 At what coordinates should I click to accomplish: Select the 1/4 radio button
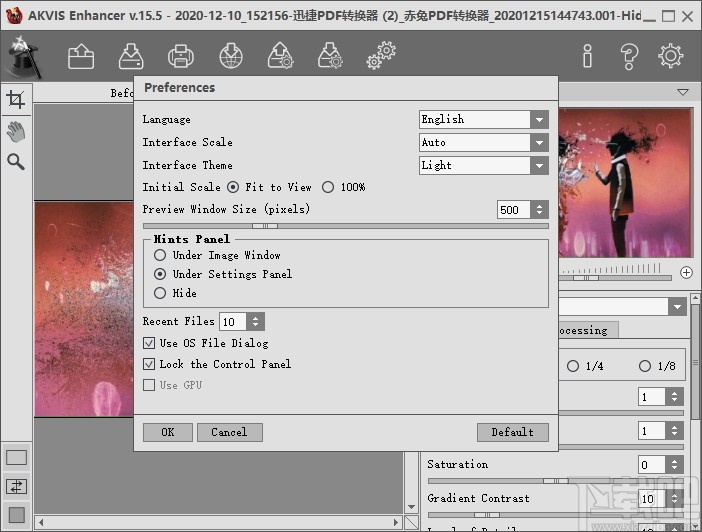pyautogui.click(x=573, y=366)
